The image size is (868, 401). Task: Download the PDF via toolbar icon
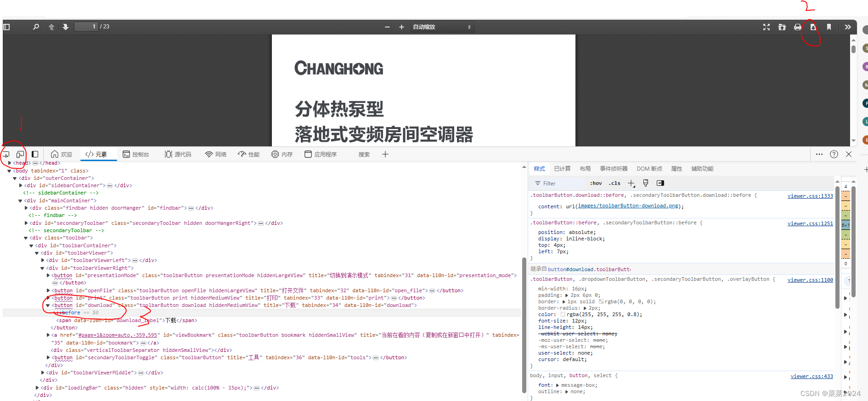click(x=813, y=27)
